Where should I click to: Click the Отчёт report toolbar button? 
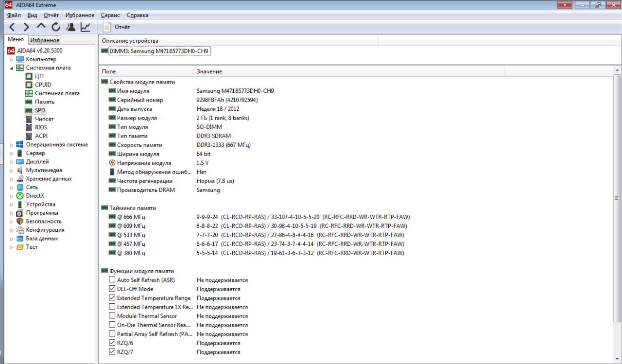pyautogui.click(x=117, y=27)
